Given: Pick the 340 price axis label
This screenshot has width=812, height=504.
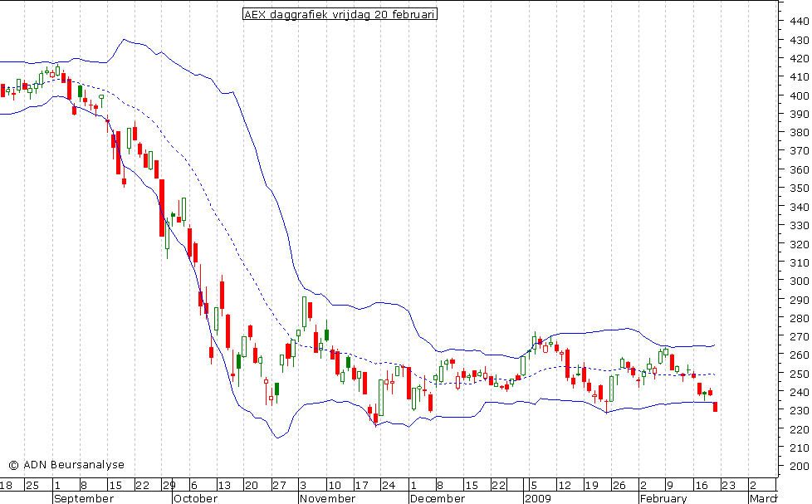Looking at the screenshot, I should point(800,208).
